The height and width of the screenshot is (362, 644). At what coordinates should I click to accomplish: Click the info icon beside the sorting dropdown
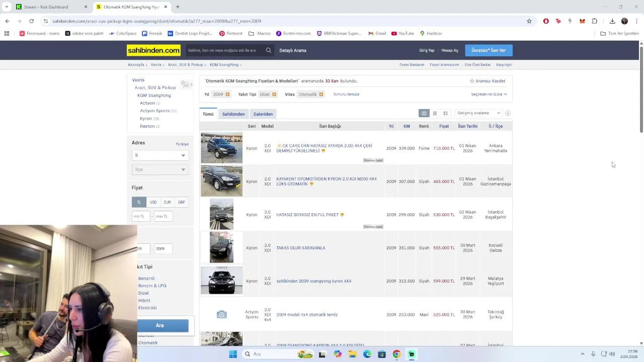click(x=508, y=113)
